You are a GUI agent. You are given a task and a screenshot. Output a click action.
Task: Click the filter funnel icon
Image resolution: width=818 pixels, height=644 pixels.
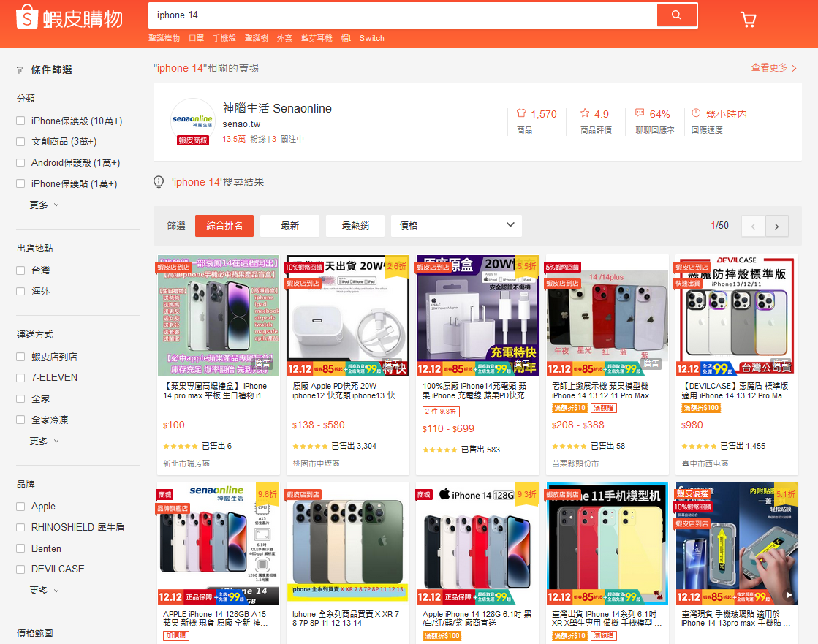(x=20, y=70)
